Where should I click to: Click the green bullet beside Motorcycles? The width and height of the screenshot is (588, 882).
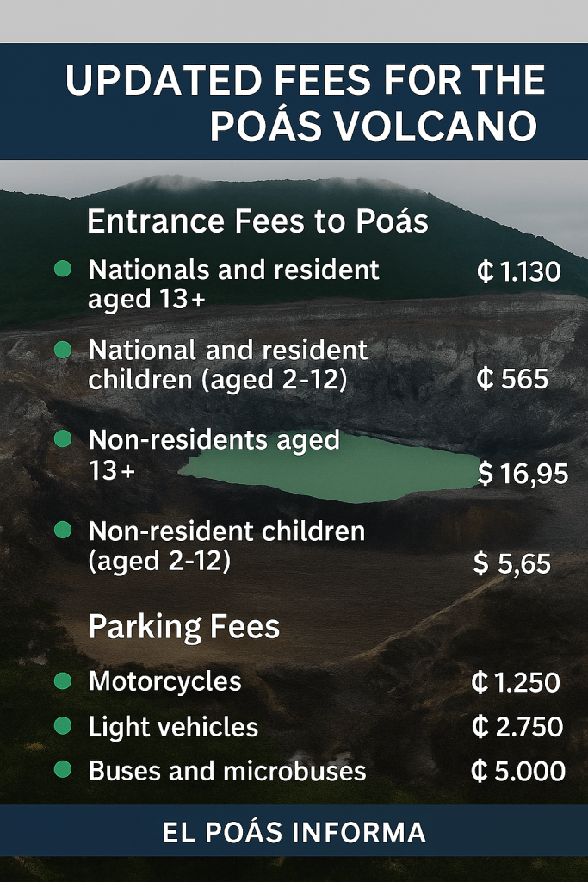[63, 681]
